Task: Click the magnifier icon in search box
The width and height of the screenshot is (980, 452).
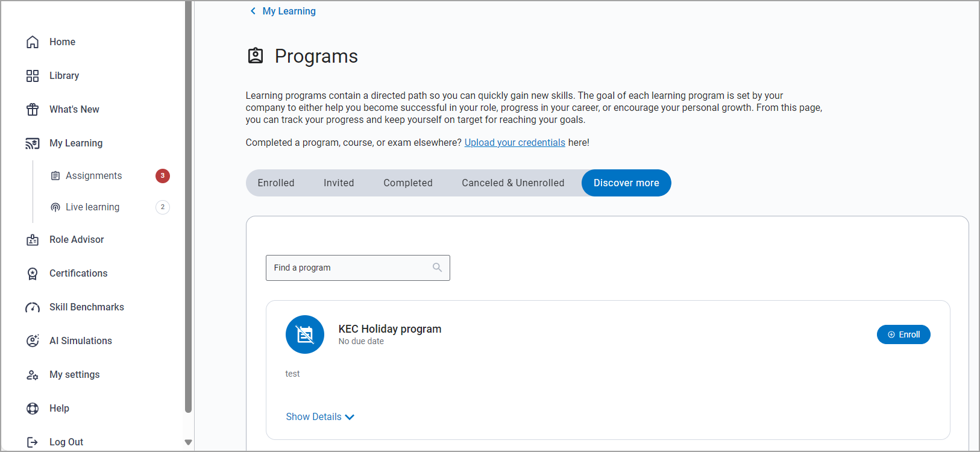Action: (437, 266)
